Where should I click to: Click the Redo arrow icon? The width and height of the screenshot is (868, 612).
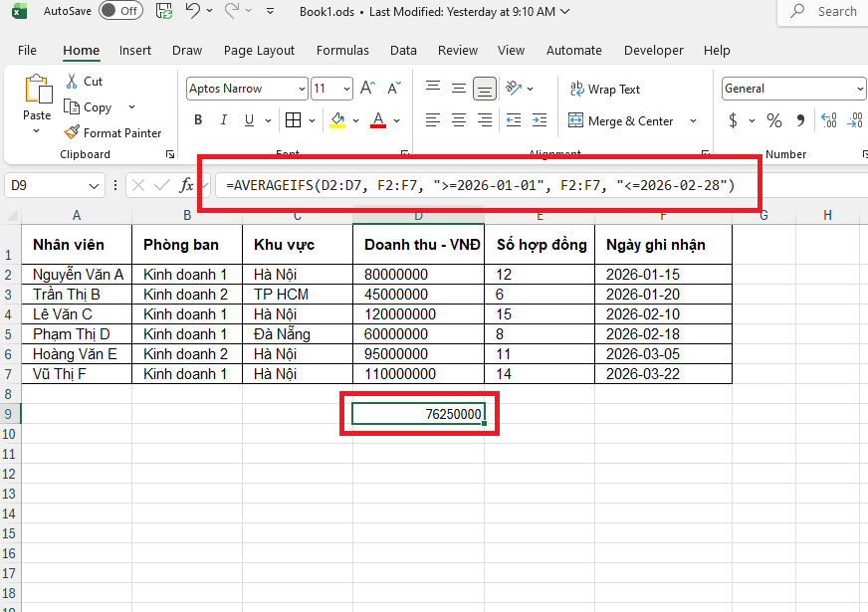coord(233,11)
